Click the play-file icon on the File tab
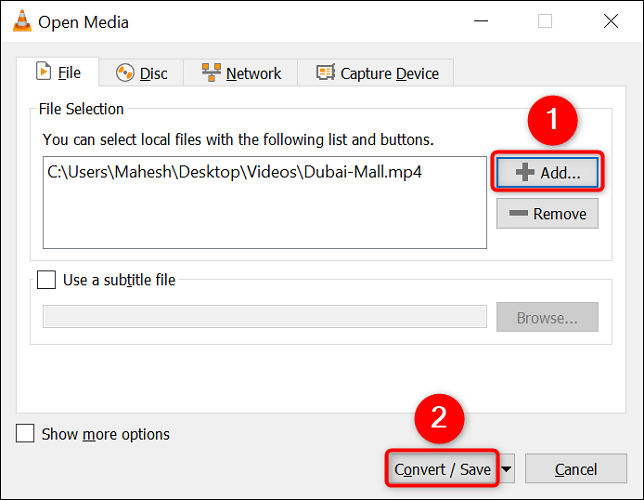Image resolution: width=644 pixels, height=500 pixels. tap(44, 72)
